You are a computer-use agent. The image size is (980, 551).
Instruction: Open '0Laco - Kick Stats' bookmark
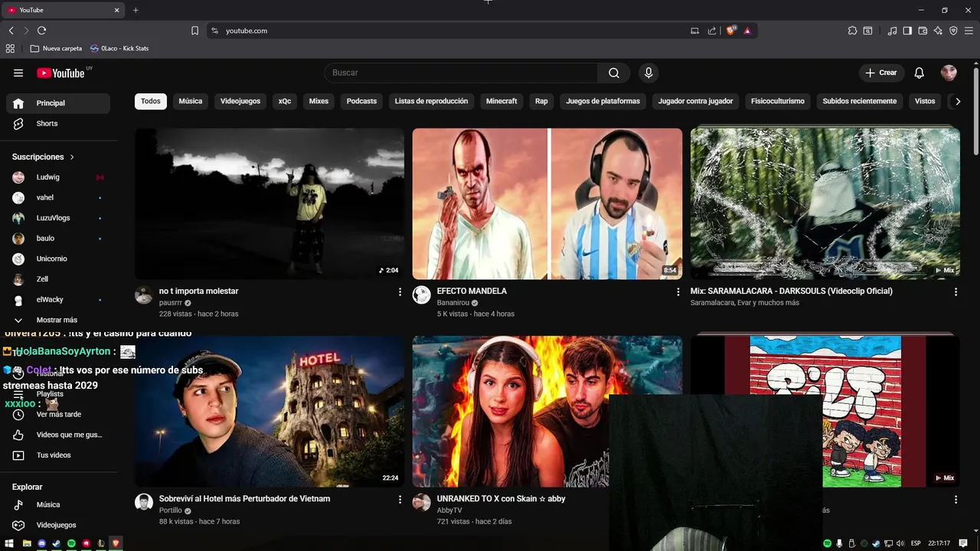pyautogui.click(x=119, y=48)
